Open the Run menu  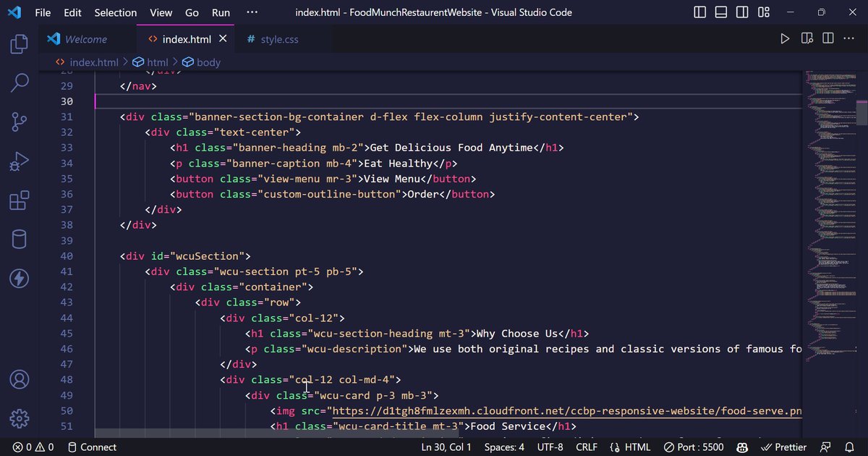(221, 12)
